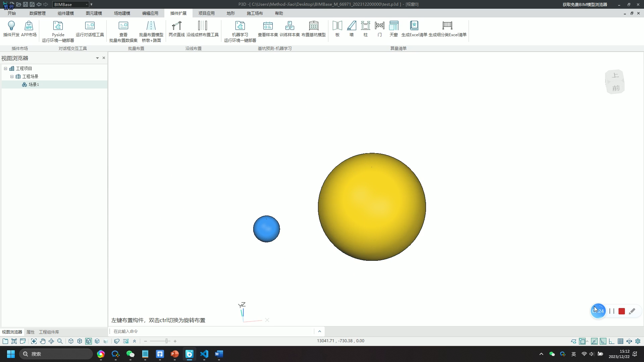
Task: Select the pan hand tool in bottom toolbar
Action: (x=43, y=341)
